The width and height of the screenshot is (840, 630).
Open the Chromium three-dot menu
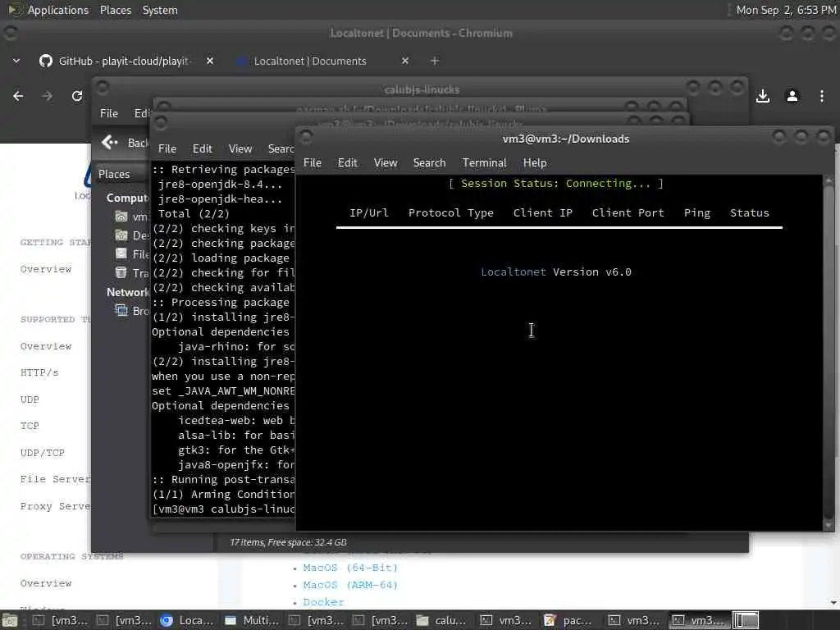[x=822, y=96]
